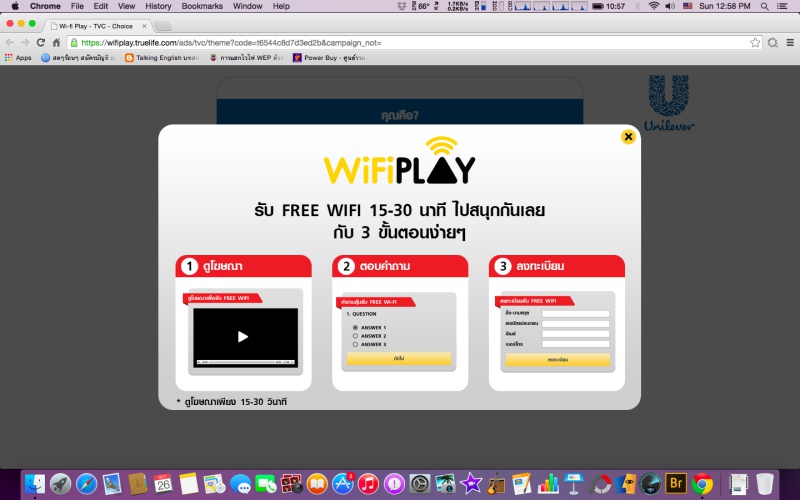The width and height of the screenshot is (800, 500).
Task: Open the Apps bookmarks shortcut
Action: tap(18, 58)
